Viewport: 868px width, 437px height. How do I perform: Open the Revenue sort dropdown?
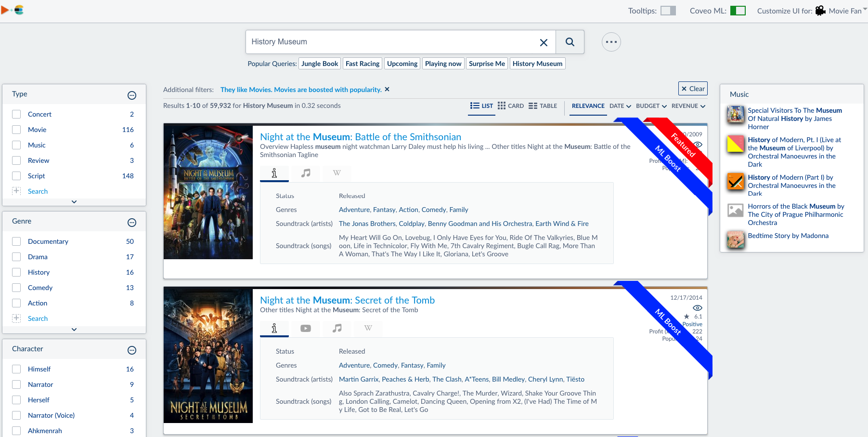click(688, 106)
